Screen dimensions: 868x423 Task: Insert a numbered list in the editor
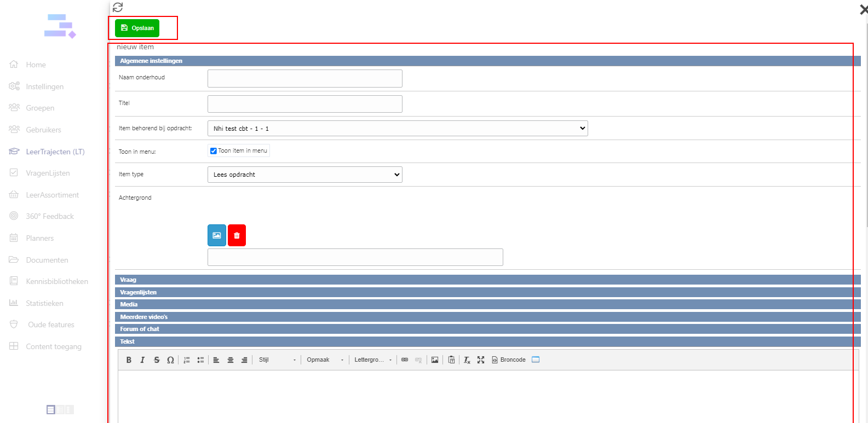[x=187, y=360]
